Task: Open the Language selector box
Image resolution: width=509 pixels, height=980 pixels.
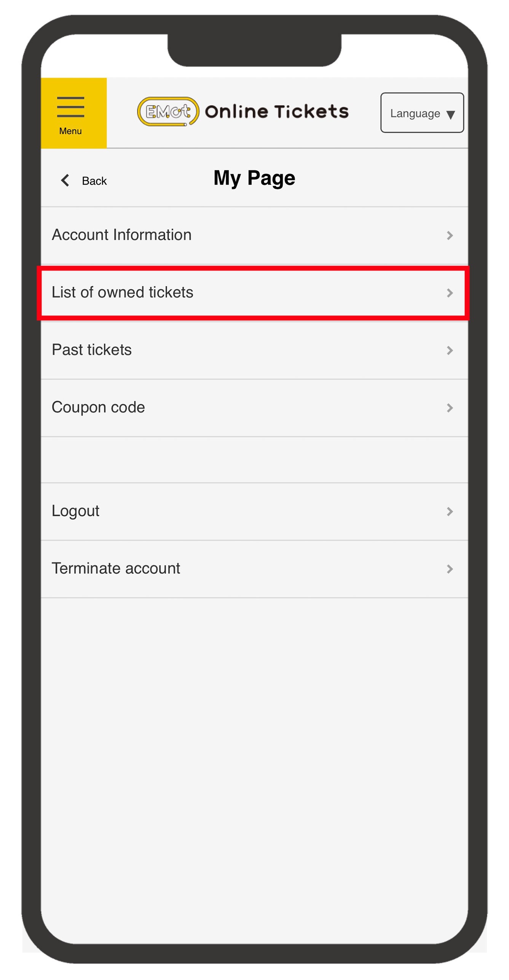Action: [x=422, y=113]
